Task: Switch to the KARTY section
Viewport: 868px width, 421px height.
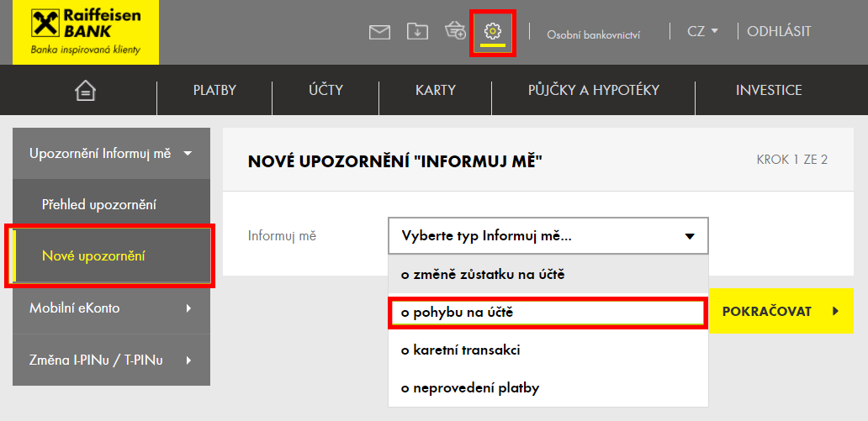Action: [435, 91]
